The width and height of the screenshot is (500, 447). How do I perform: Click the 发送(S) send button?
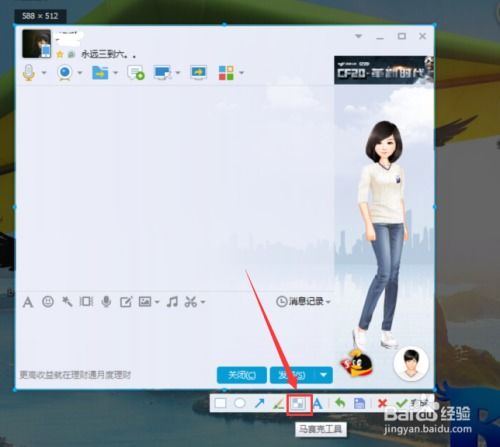pos(292,375)
